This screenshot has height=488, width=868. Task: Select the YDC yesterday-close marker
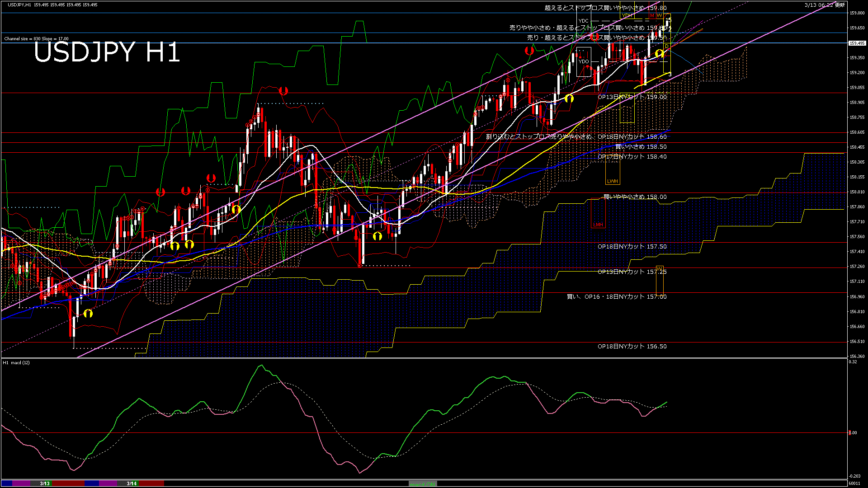[x=583, y=21]
